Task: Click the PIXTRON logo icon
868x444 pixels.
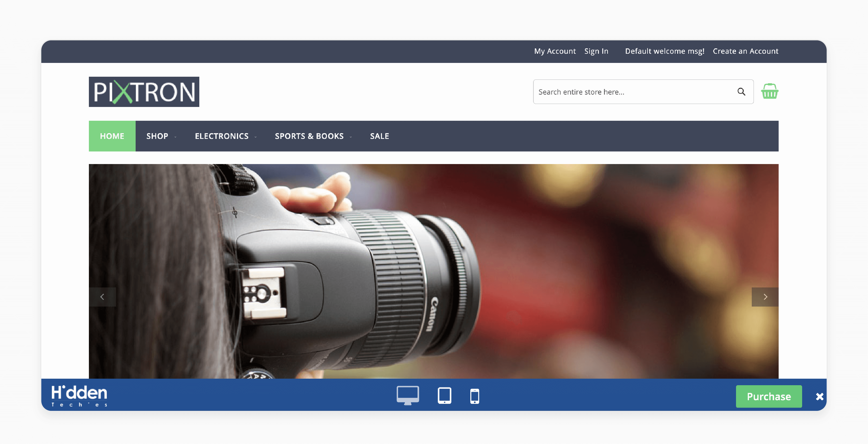Action: pyautogui.click(x=143, y=92)
